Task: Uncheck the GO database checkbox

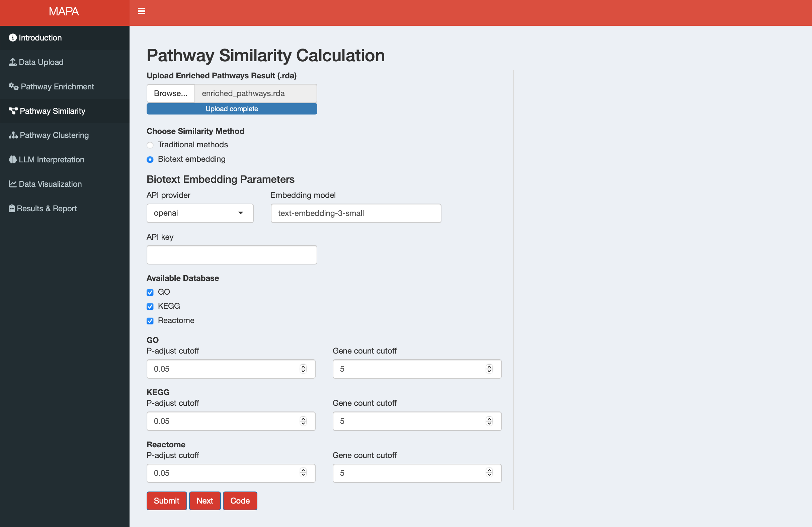Action: (x=150, y=292)
